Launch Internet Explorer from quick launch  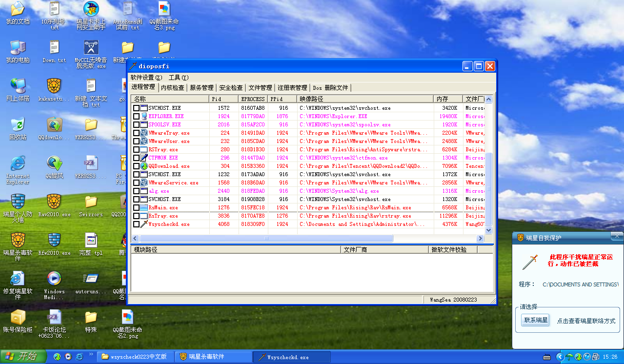[79, 357]
